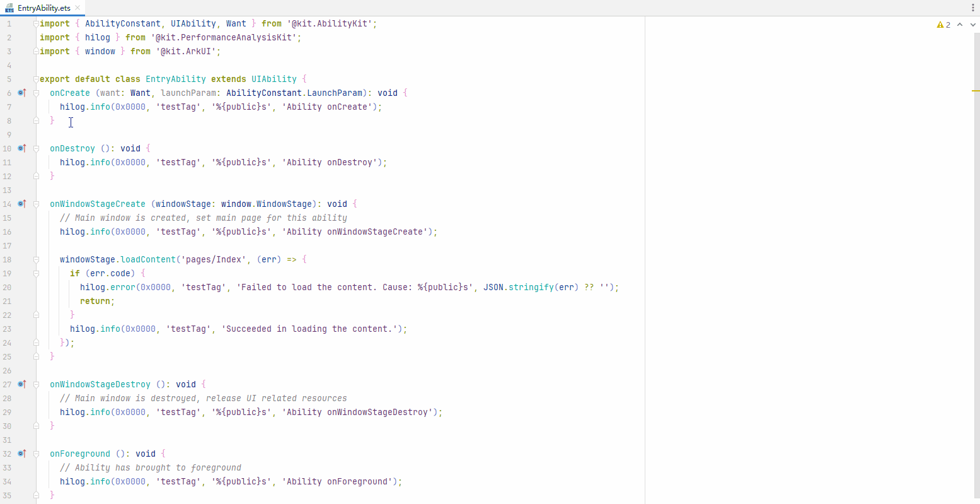980x504 pixels.
Task: Collapse the onForeground method at line 32
Action: 37,454
